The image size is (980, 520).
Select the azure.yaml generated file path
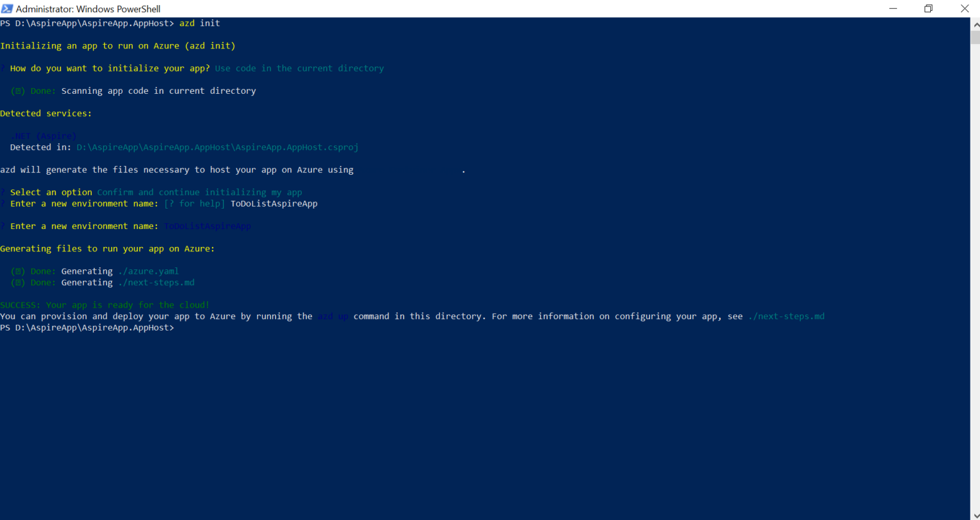pos(148,271)
